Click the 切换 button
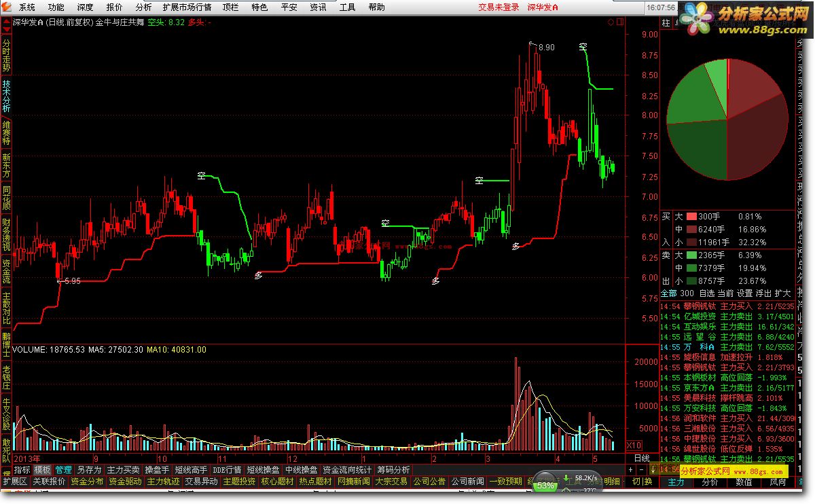The image size is (815, 504). tap(641, 482)
